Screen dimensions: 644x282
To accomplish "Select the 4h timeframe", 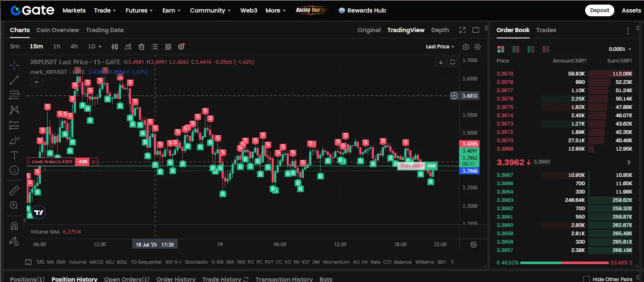I will 74,46.
